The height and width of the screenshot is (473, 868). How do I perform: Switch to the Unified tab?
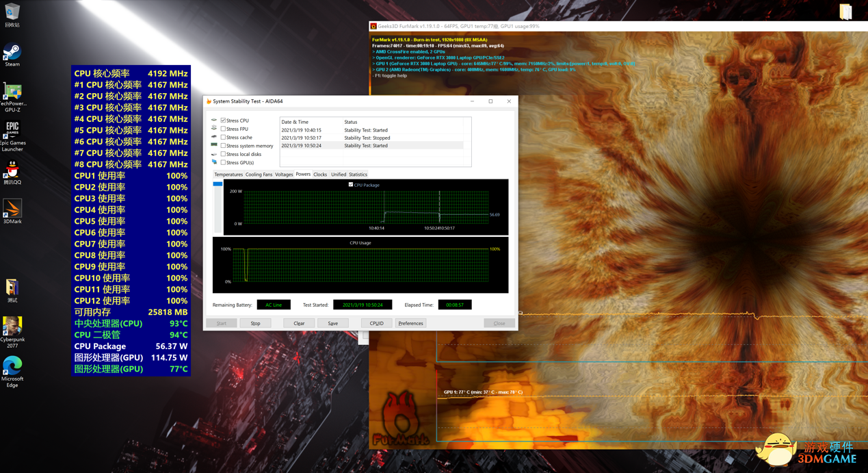click(339, 175)
